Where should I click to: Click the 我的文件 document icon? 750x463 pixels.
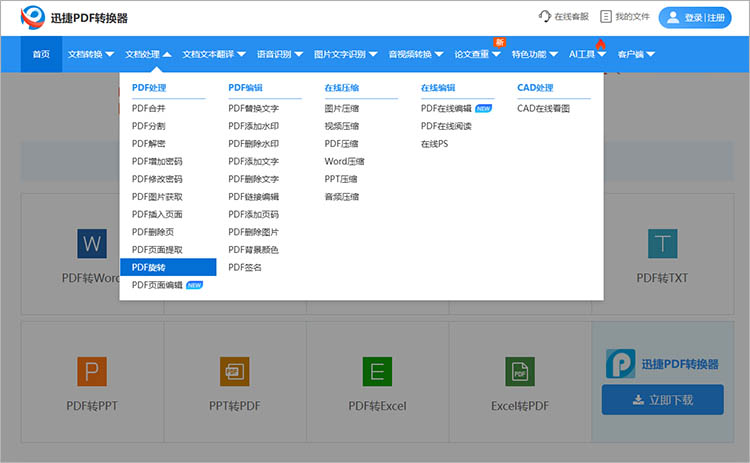click(606, 16)
